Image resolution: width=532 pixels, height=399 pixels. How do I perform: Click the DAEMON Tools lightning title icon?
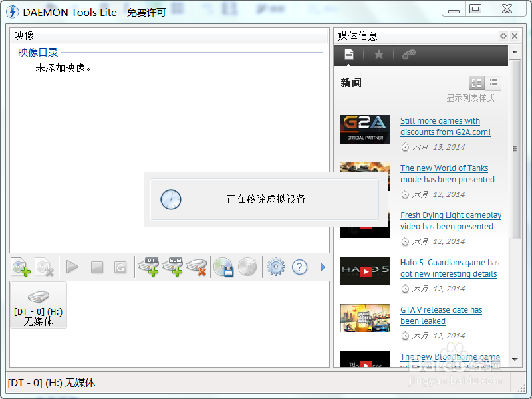coord(13,11)
